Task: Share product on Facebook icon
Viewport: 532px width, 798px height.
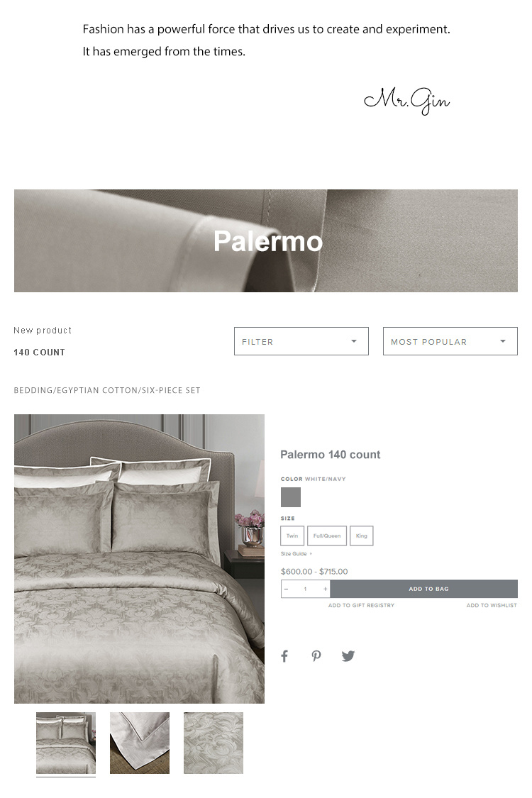Action: 284,656
